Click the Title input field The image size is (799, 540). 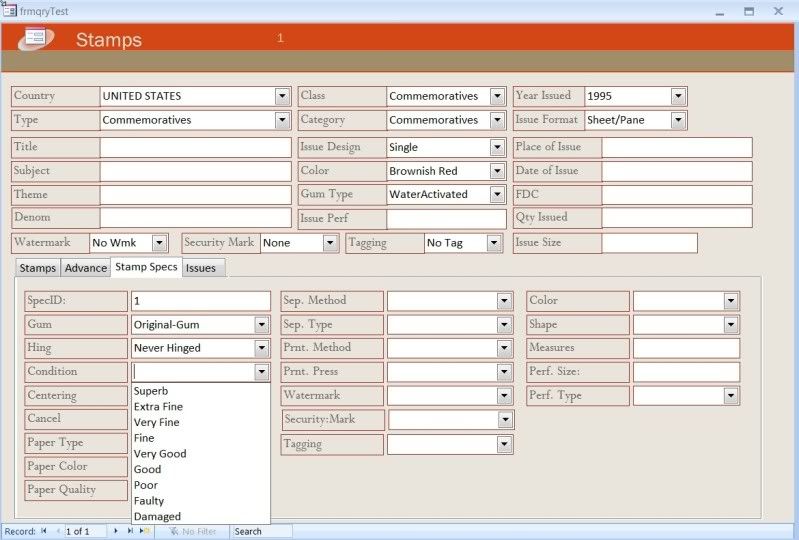coord(196,147)
